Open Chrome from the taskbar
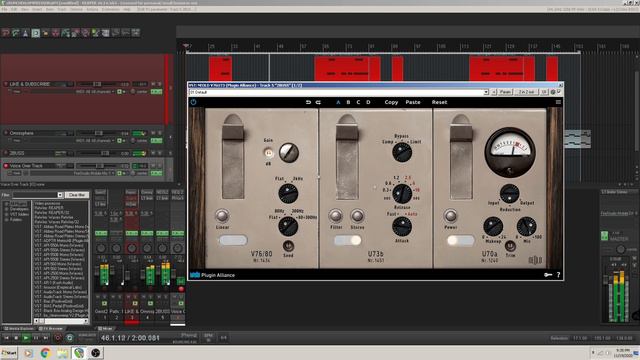This screenshot has height=360, width=640. 45,353
